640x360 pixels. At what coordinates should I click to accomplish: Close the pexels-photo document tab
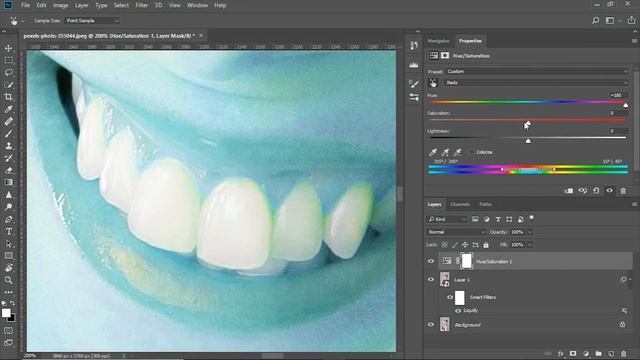pyautogui.click(x=201, y=36)
